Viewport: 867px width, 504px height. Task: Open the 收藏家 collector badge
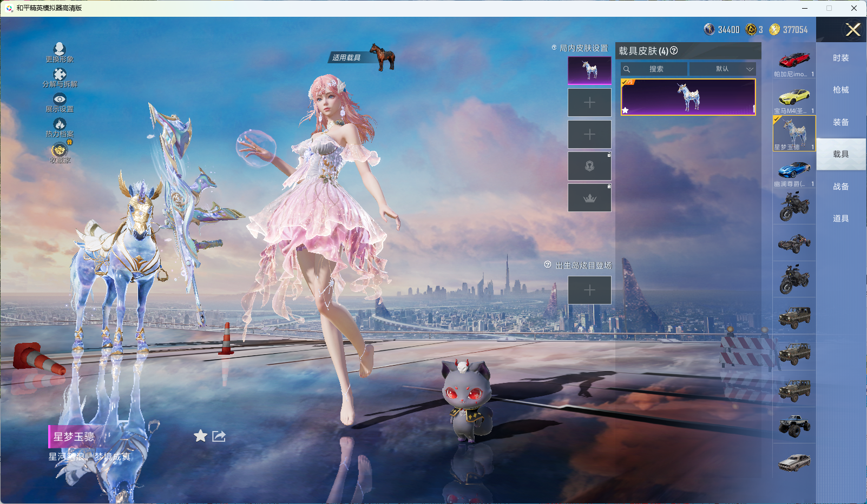coord(60,150)
